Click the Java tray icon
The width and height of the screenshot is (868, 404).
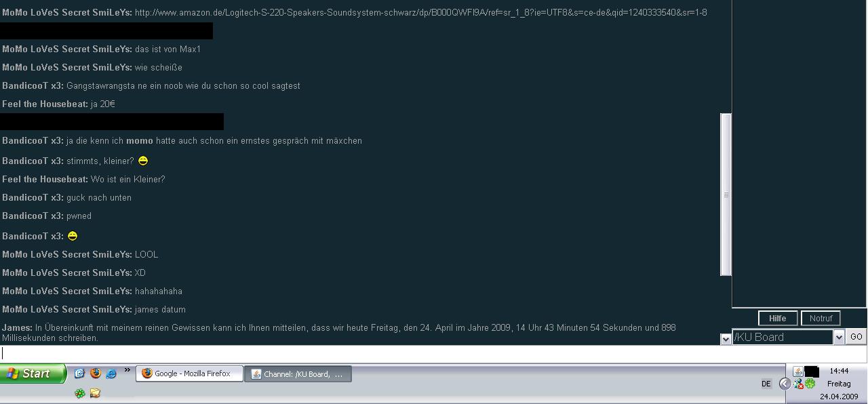click(798, 371)
